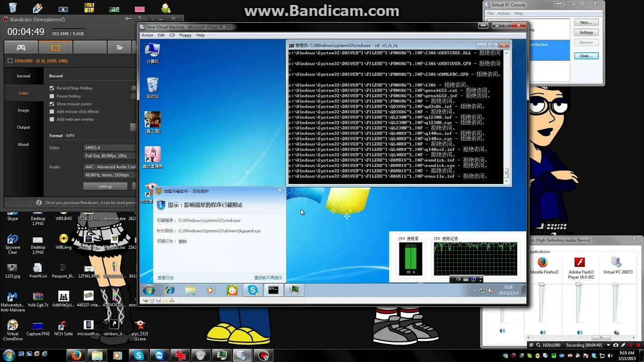644x362 pixels.
Task: Enable Pause Hotkey checkbox
Action: [x=52, y=96]
